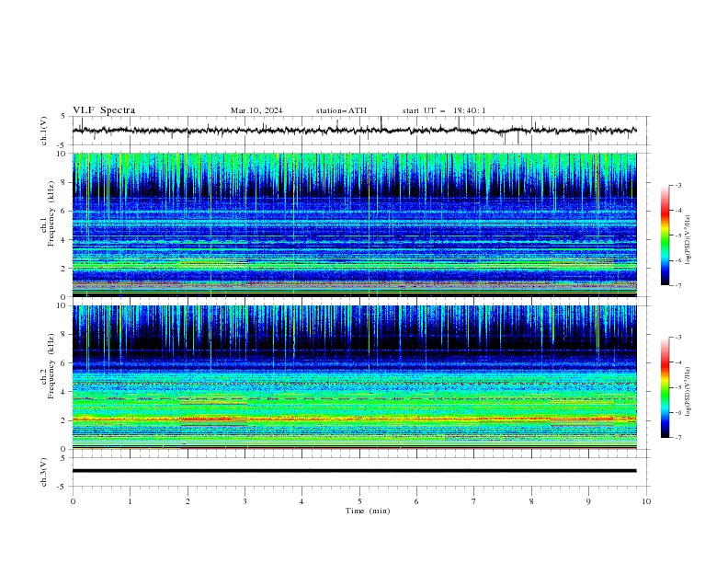Click the flat ch.3 voltage trace
The height and width of the screenshot is (563, 728).
(355, 471)
